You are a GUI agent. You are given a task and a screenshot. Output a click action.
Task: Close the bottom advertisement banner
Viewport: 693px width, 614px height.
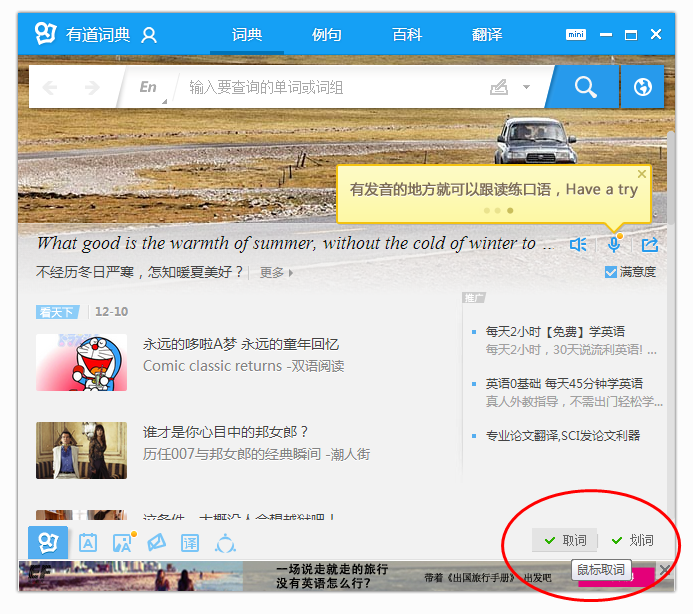pos(665,570)
